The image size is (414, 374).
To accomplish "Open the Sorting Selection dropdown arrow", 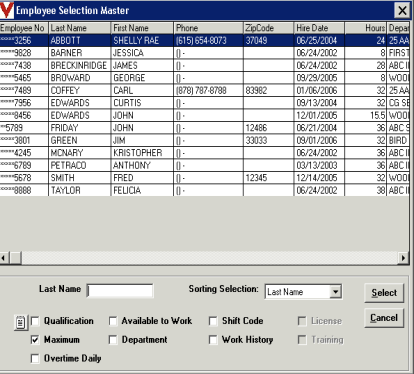I will coord(335,292).
